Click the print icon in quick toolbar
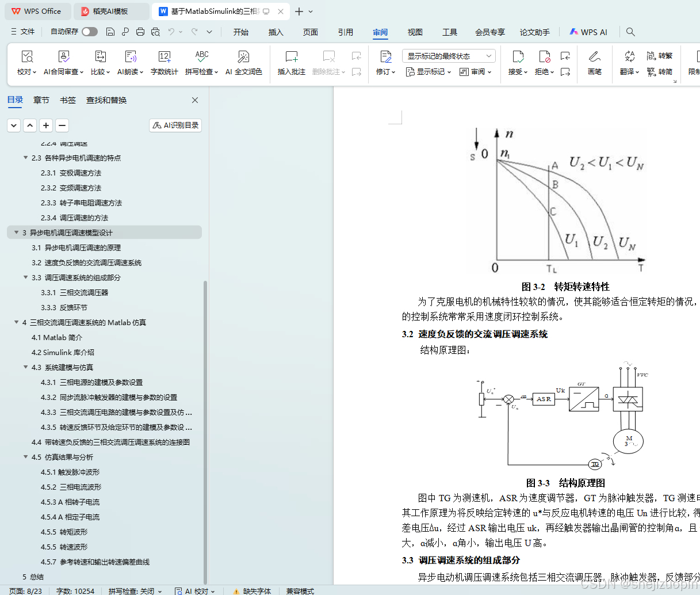Screen dimensions: 700x595 (140, 32)
